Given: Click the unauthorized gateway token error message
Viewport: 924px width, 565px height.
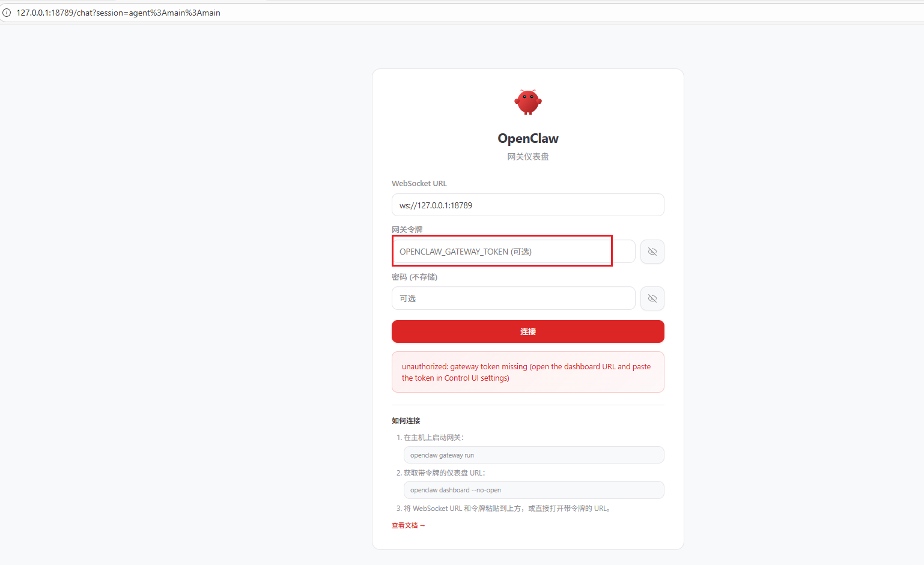Looking at the screenshot, I should point(528,372).
